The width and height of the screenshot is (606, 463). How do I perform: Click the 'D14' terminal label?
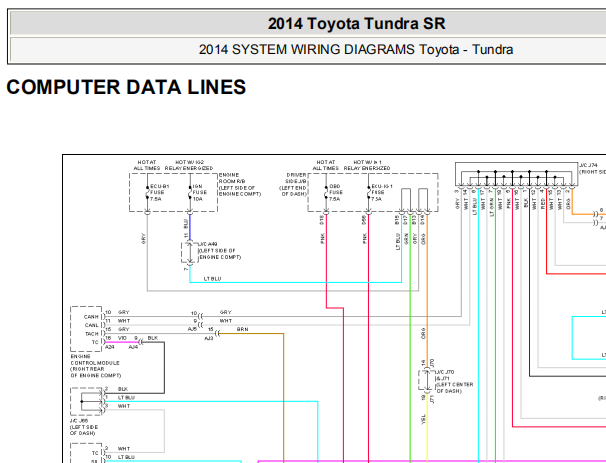[x=423, y=221]
